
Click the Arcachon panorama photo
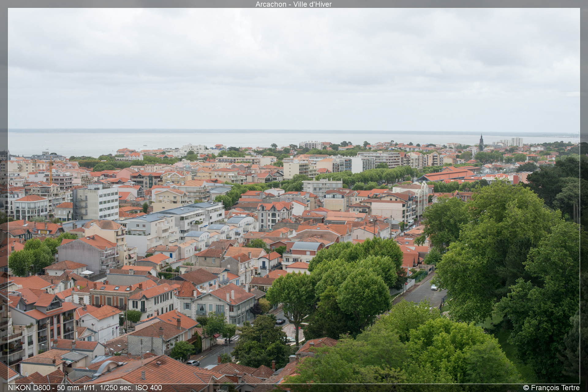pyautogui.click(x=294, y=196)
